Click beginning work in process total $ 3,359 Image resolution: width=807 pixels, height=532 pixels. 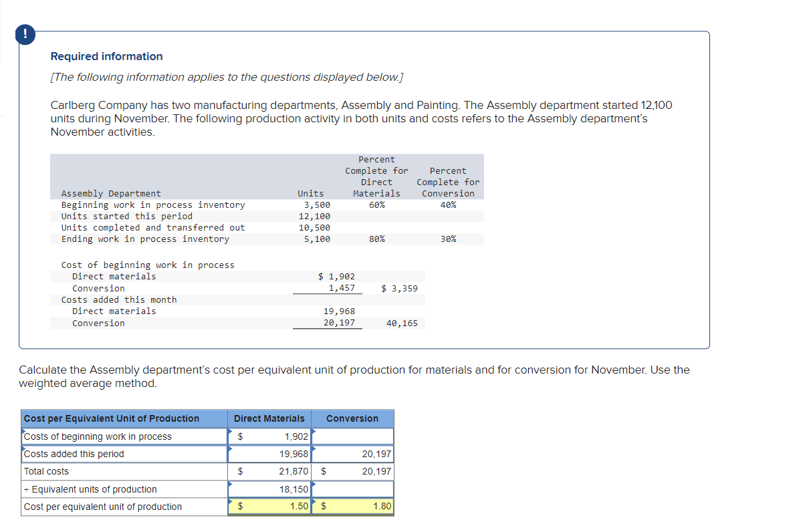tap(399, 288)
